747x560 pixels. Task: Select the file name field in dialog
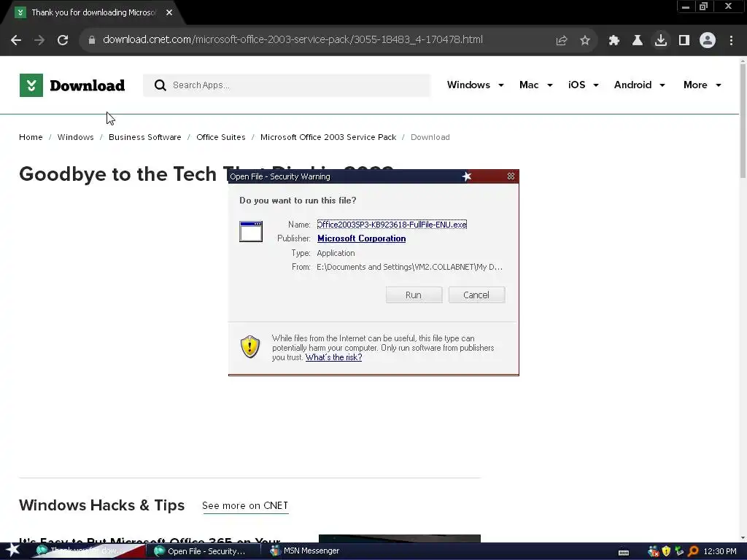pos(392,225)
